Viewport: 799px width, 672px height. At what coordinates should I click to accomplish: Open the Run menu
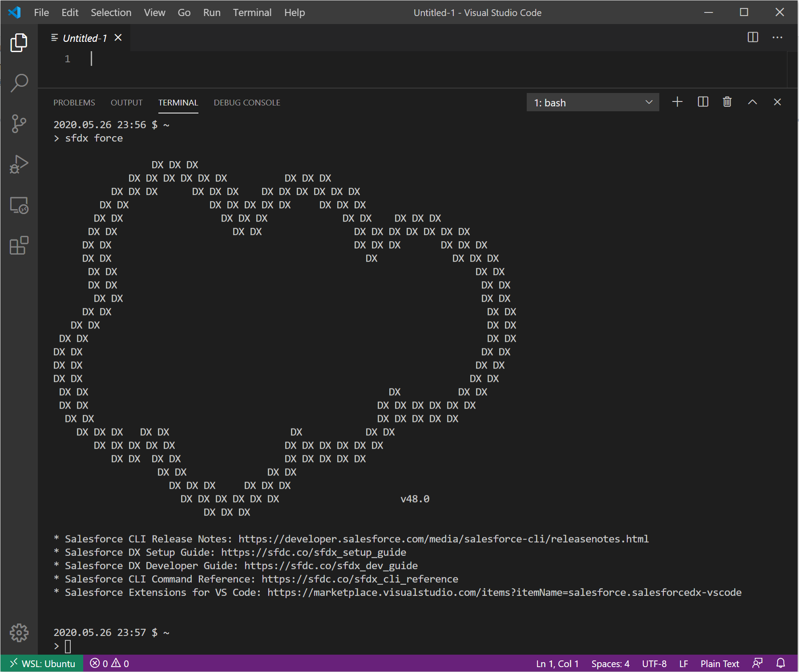pyautogui.click(x=212, y=12)
